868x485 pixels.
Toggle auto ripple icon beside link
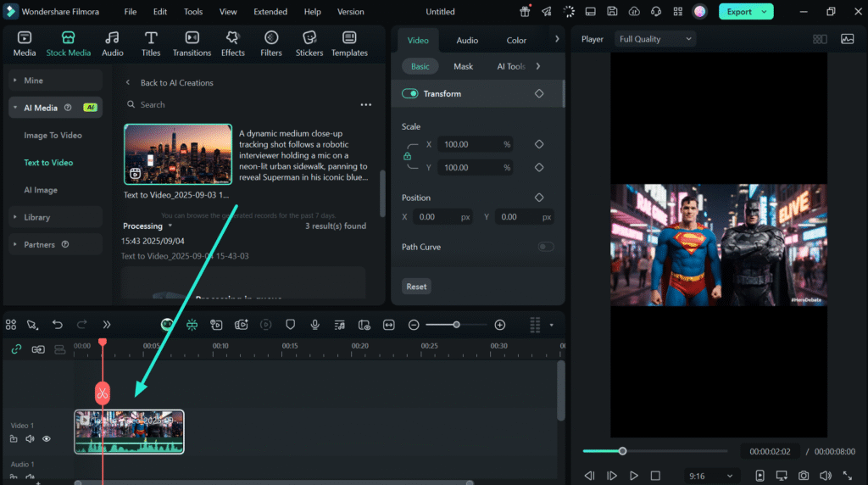[x=38, y=349]
